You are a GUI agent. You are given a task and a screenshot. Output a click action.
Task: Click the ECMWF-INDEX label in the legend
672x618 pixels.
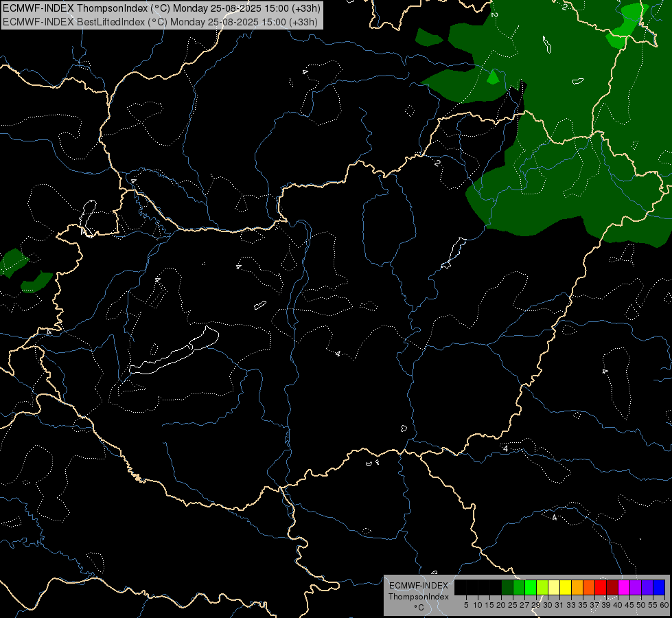[419, 586]
